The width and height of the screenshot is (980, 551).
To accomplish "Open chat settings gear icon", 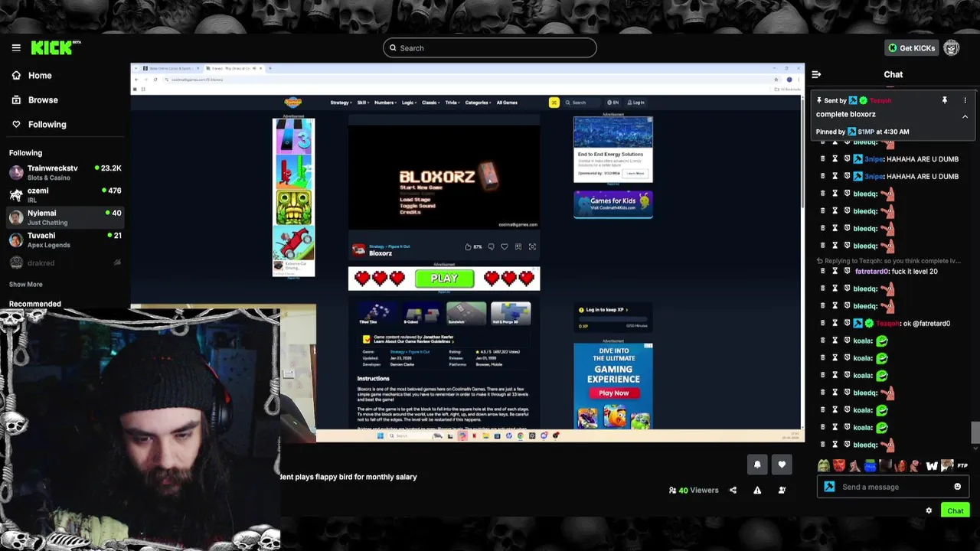I will click(929, 510).
